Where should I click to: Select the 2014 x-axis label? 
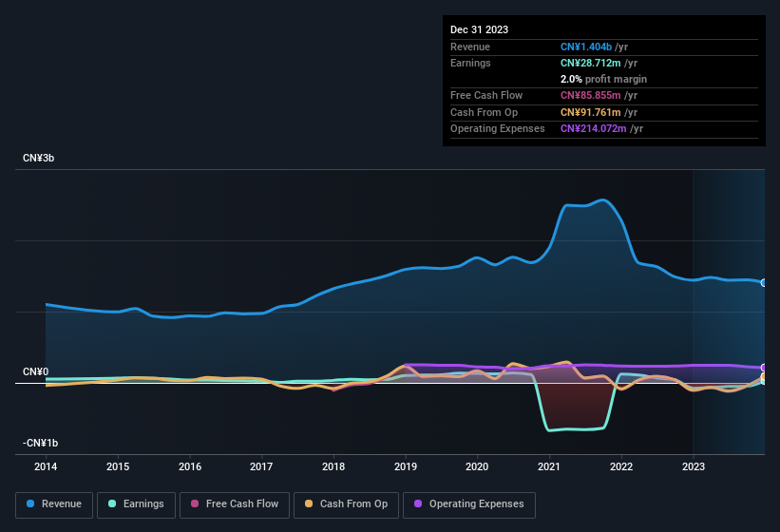[46, 466]
